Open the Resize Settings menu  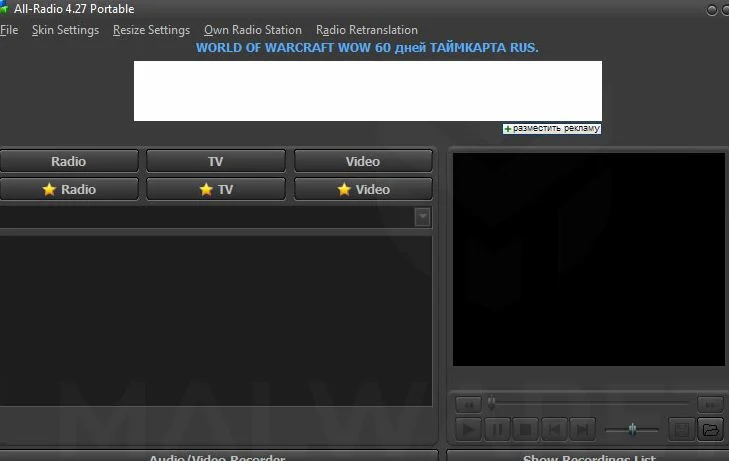pyautogui.click(x=151, y=30)
